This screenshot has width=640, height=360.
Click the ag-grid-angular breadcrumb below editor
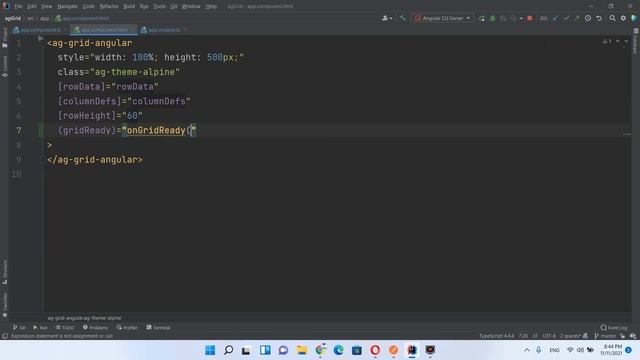[84, 318]
